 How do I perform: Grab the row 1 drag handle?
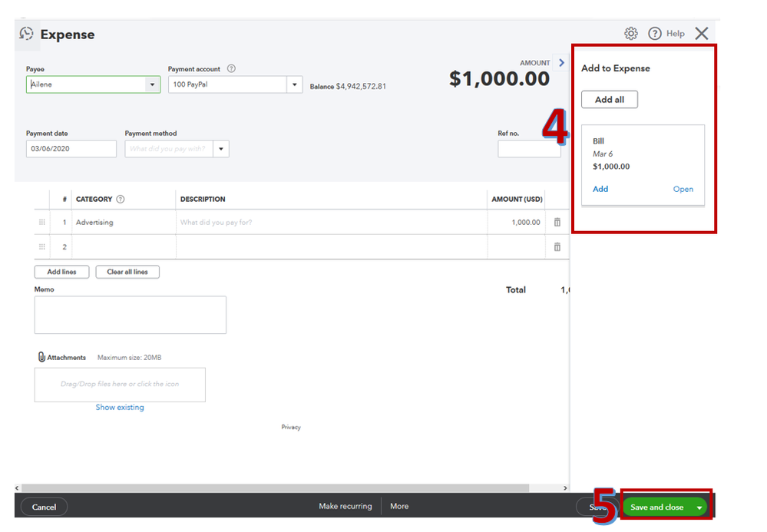click(42, 222)
